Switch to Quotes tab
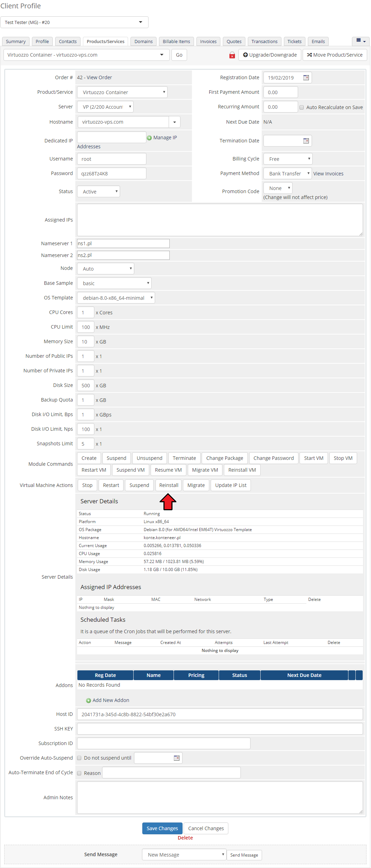Screen dimensions: 371x868 (234, 41)
